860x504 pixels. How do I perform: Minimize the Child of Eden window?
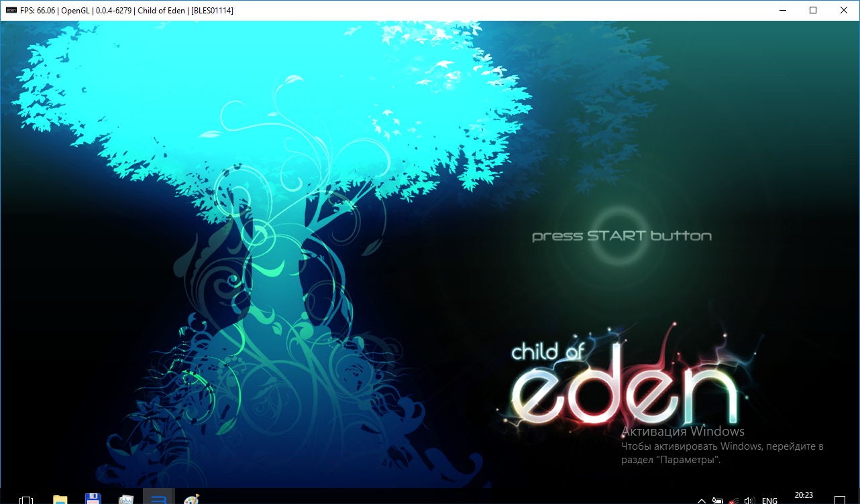(782, 10)
